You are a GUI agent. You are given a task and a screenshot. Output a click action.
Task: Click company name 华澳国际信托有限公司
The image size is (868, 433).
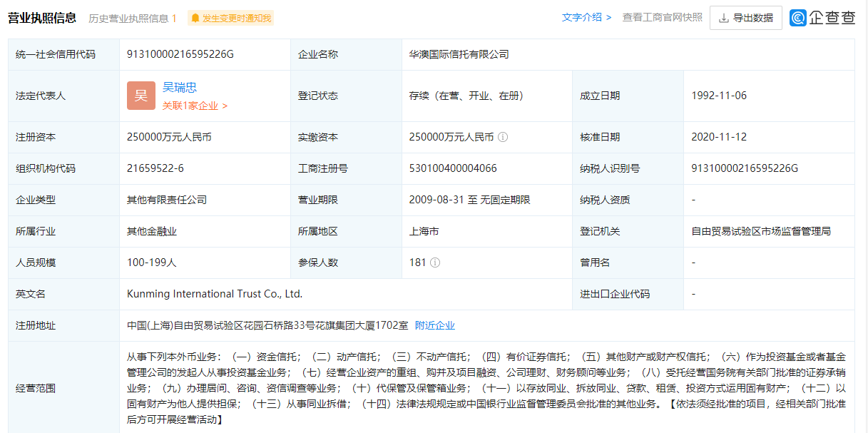click(x=459, y=54)
